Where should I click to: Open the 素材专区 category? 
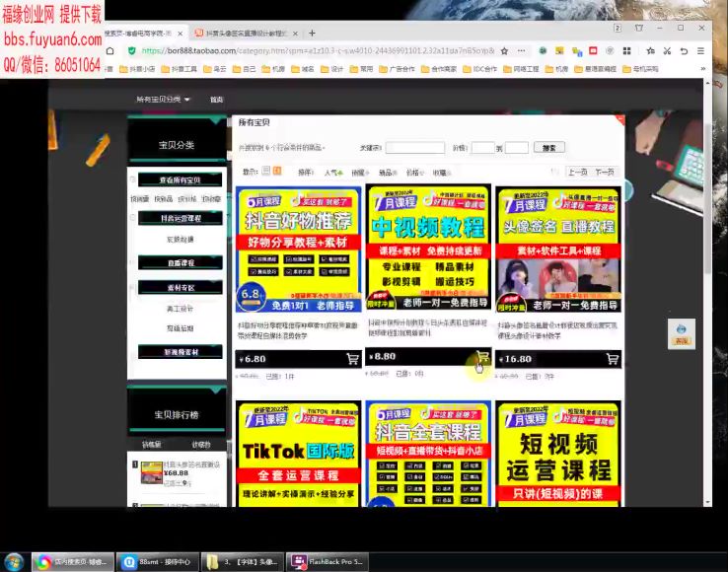(181, 287)
